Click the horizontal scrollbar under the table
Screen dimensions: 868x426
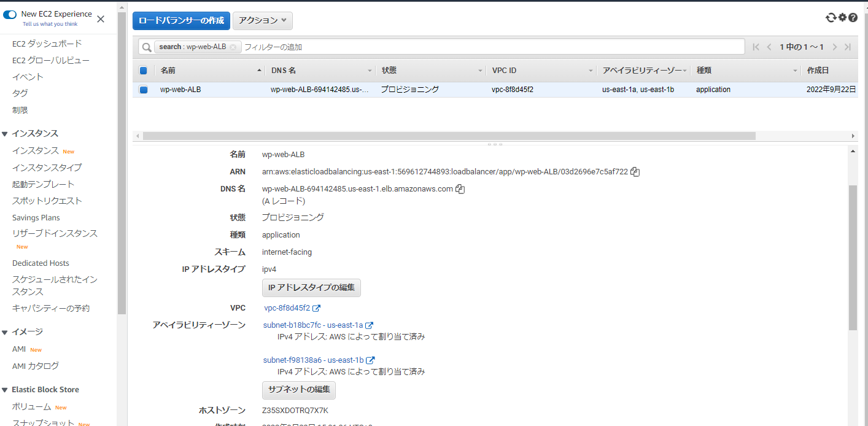[449, 136]
